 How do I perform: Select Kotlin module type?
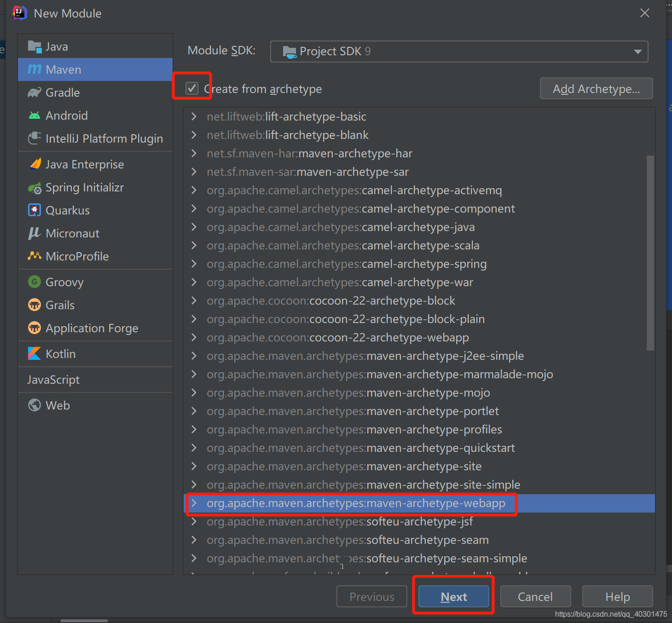pos(95,354)
